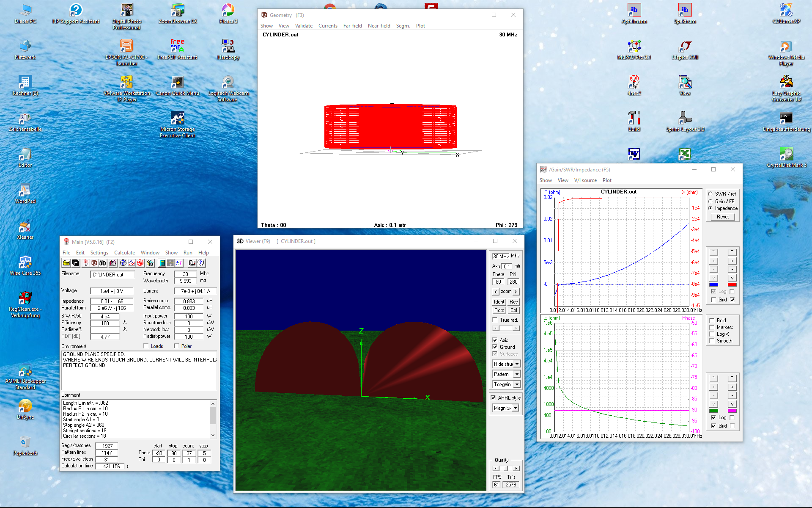Click the book/manual toolbar icon
Screen dimensions: 812x508
[x=192, y=263]
